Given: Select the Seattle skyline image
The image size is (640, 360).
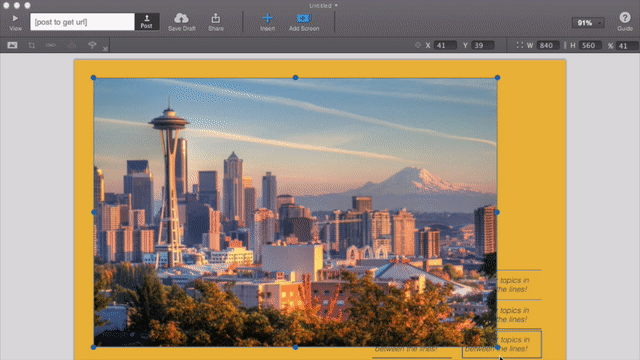Looking at the screenshot, I should click(x=295, y=212).
